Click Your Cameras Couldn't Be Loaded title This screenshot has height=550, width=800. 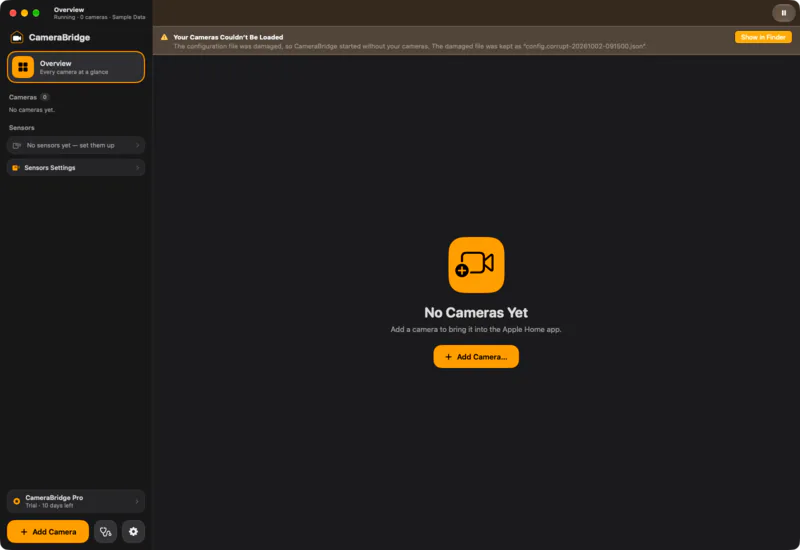228,37
